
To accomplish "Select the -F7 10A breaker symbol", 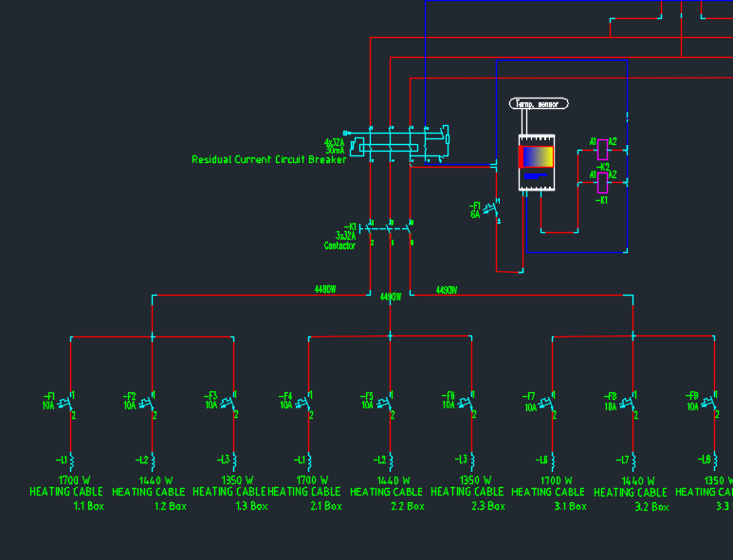I will point(547,404).
